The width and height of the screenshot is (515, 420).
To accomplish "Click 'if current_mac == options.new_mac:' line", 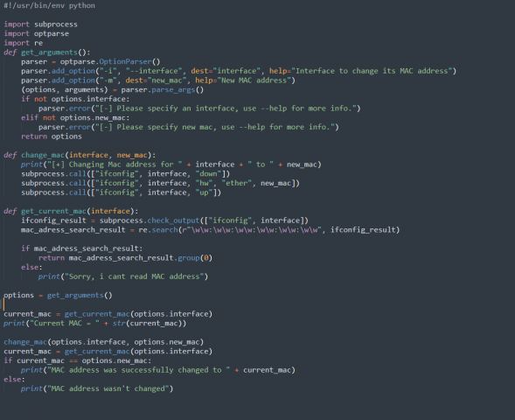I will click(x=78, y=360).
